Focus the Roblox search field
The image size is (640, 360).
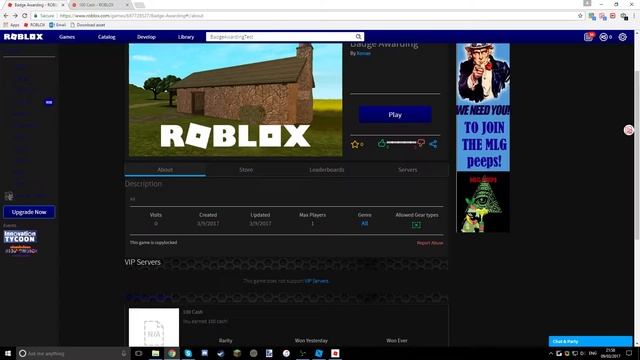coord(280,37)
